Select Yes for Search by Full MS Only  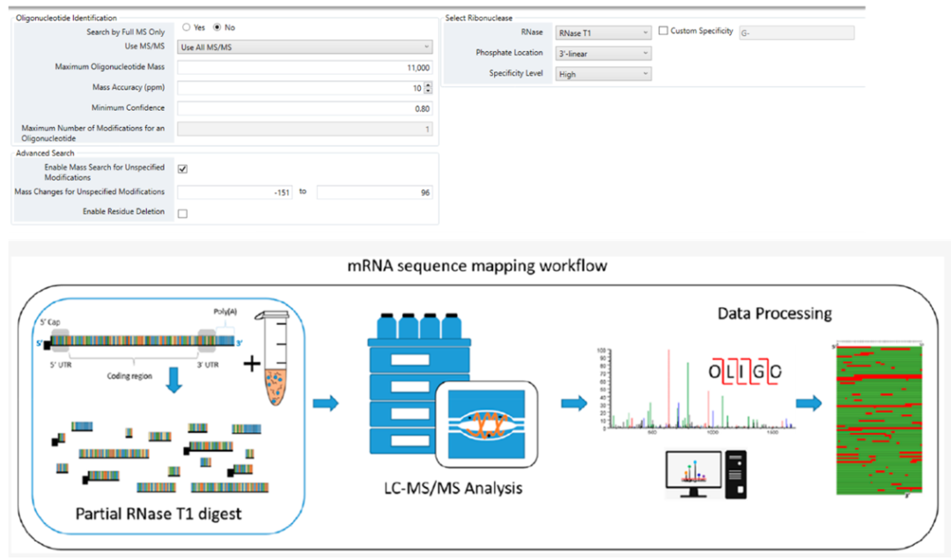tap(187, 27)
